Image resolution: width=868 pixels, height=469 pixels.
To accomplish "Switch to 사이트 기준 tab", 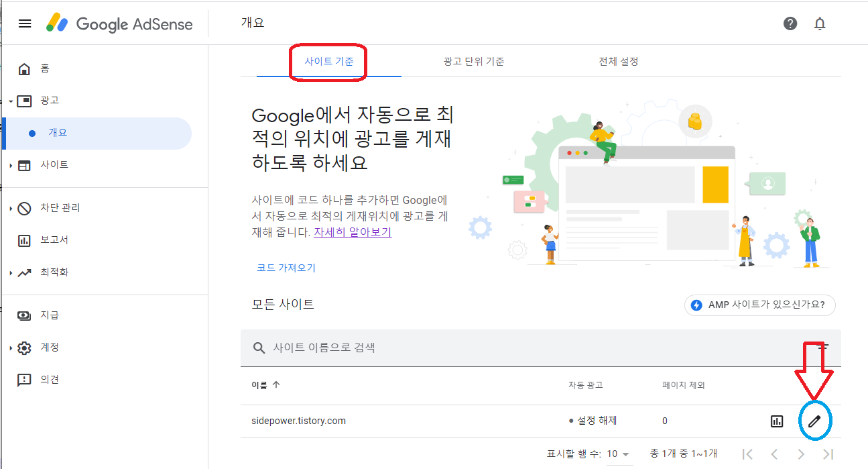I will click(x=329, y=62).
